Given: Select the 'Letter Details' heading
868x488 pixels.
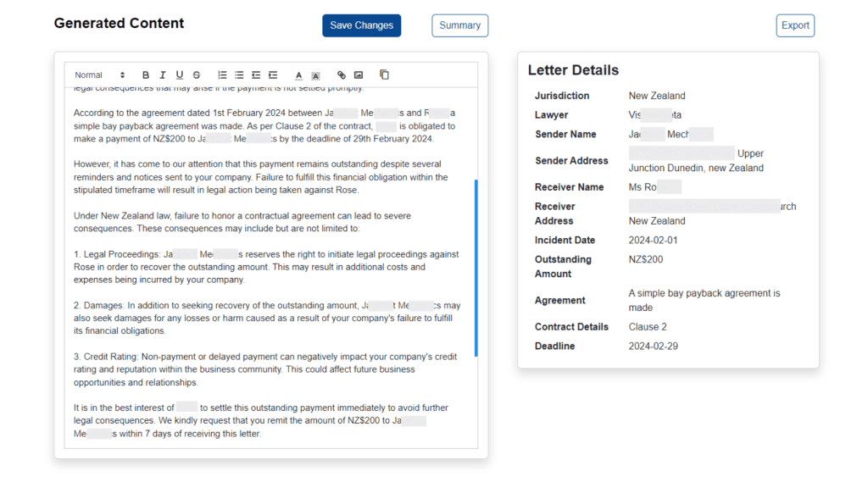Looking at the screenshot, I should click(573, 70).
